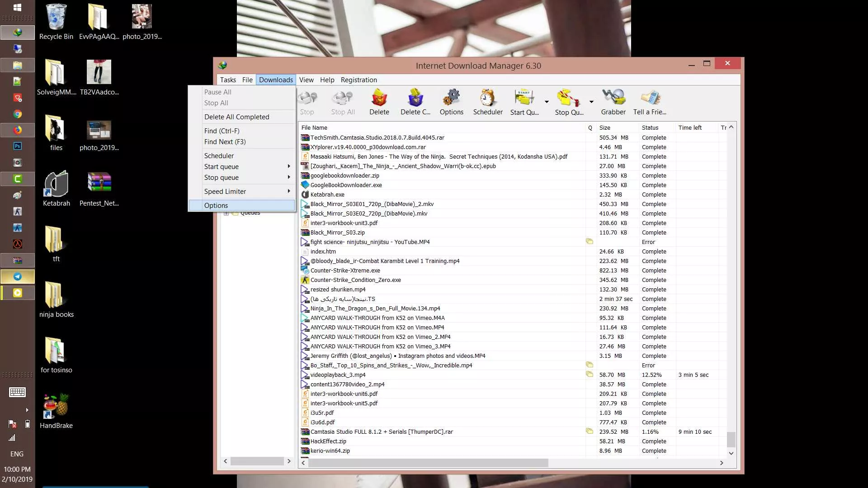Click the ENG language indicator
Image resolution: width=868 pixels, height=488 pixels.
[x=17, y=454]
